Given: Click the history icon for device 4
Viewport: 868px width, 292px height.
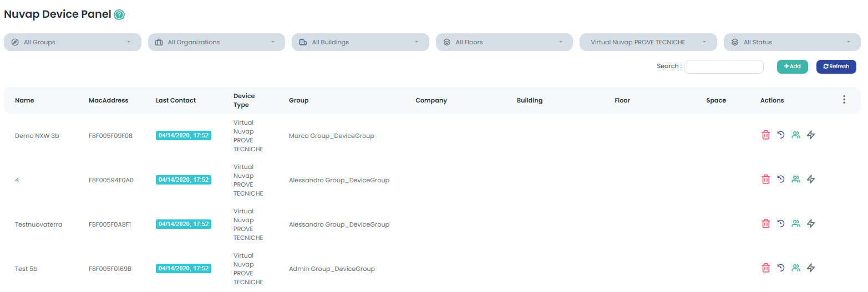Looking at the screenshot, I should coord(781,179).
